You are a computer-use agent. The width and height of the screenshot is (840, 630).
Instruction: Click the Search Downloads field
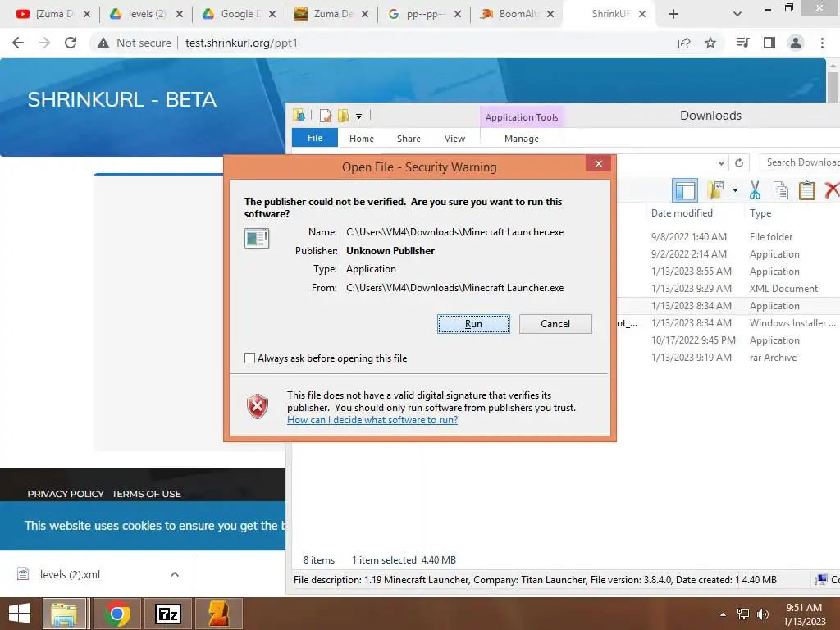[800, 162]
